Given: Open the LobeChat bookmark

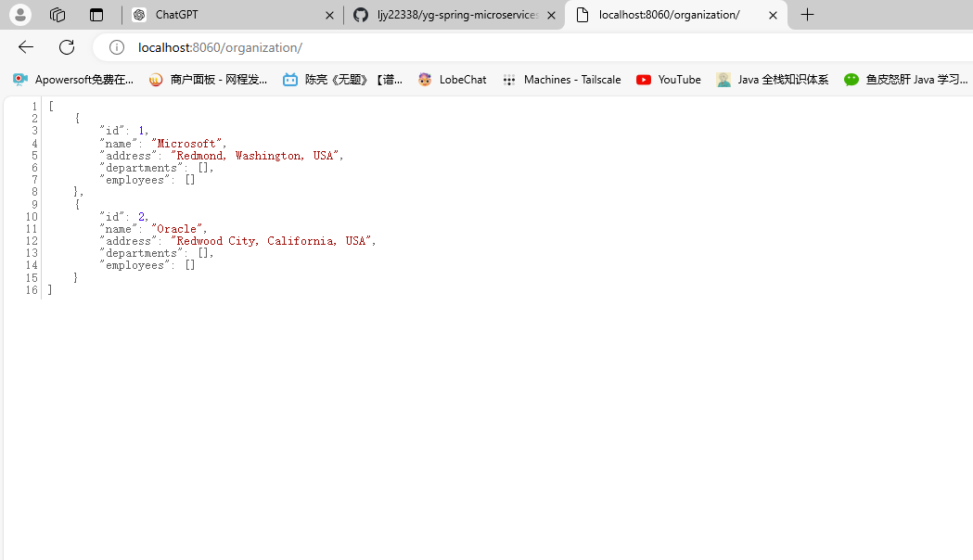Looking at the screenshot, I should click(x=453, y=80).
